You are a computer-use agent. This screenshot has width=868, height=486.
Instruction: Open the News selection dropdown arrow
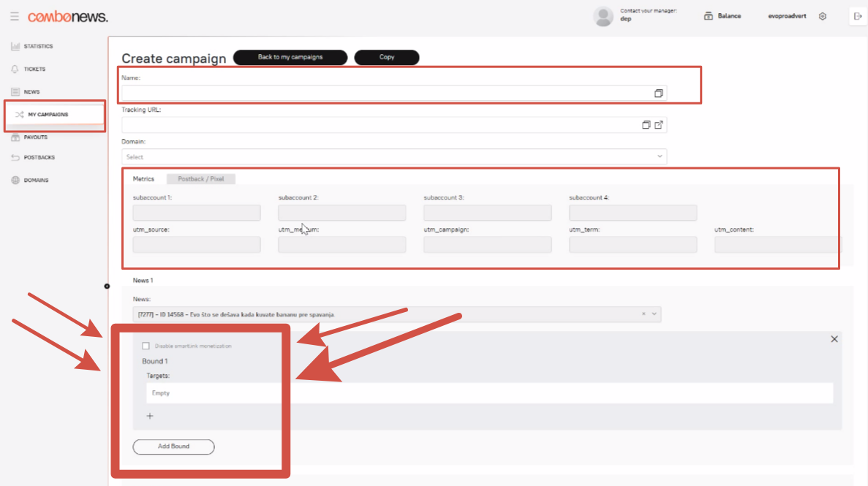click(654, 314)
